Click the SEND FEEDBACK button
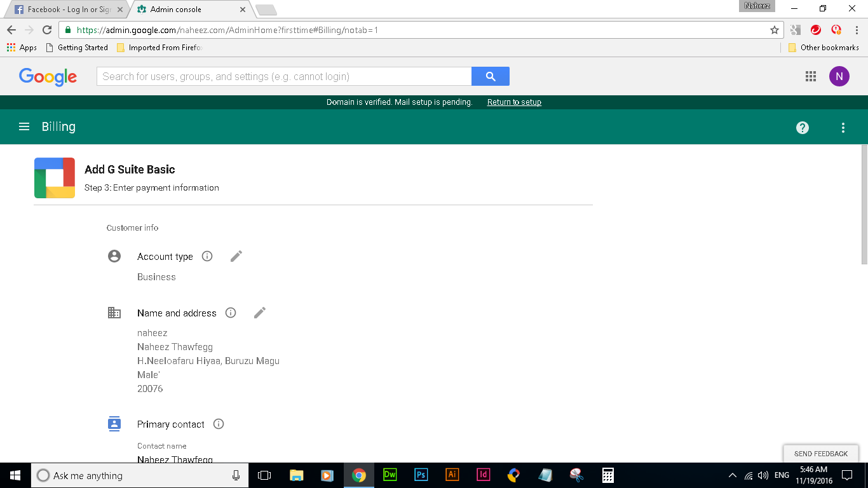The width and height of the screenshot is (868, 488). (821, 454)
